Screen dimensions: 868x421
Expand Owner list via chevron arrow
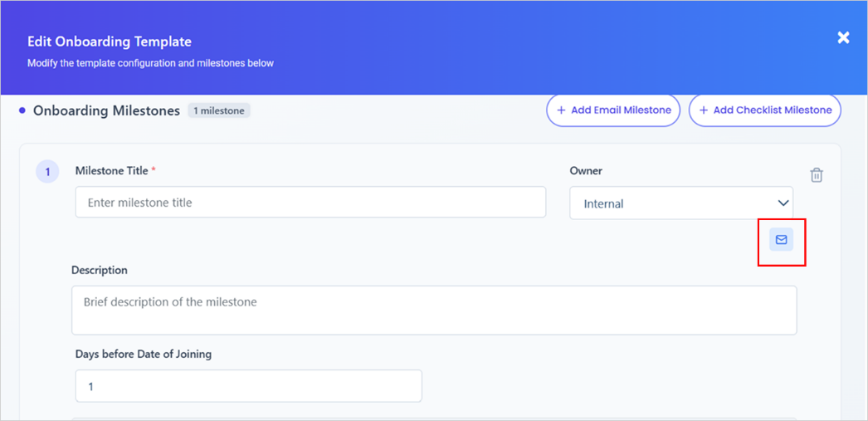tap(783, 203)
